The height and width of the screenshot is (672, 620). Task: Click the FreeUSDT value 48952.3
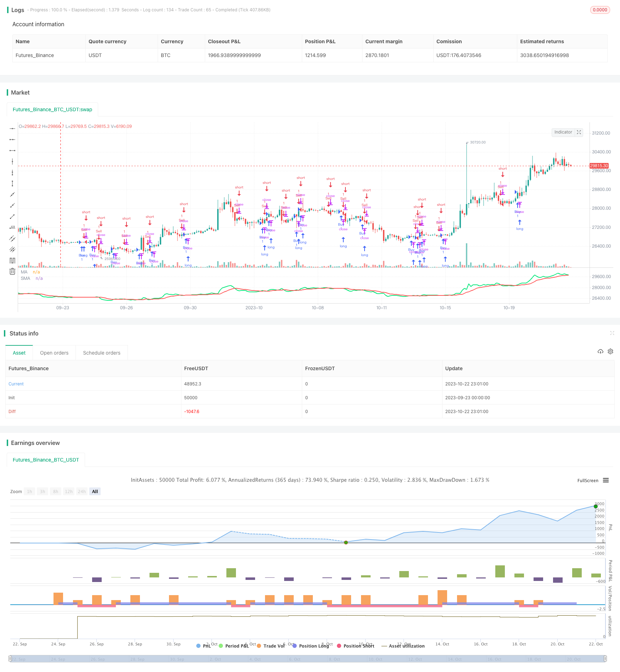pyautogui.click(x=192, y=384)
